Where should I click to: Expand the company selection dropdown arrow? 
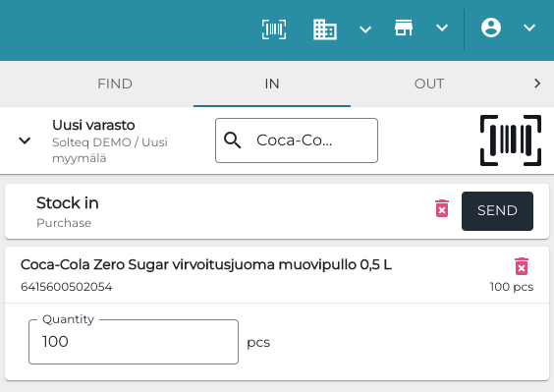pos(365,29)
